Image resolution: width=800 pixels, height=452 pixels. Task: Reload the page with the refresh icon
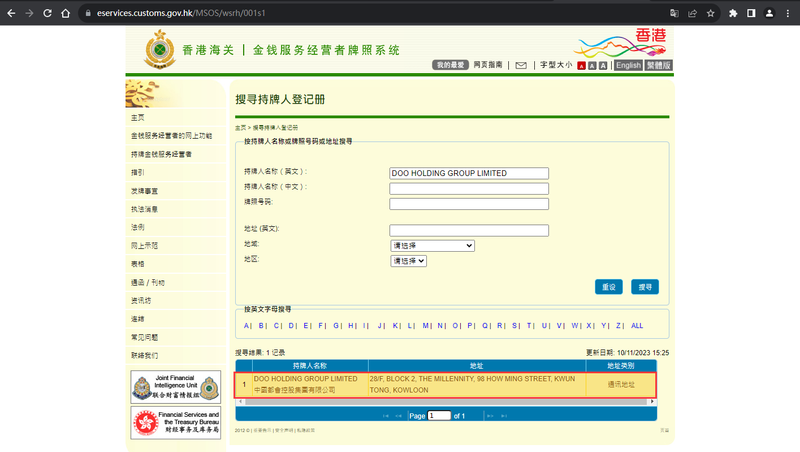click(47, 13)
